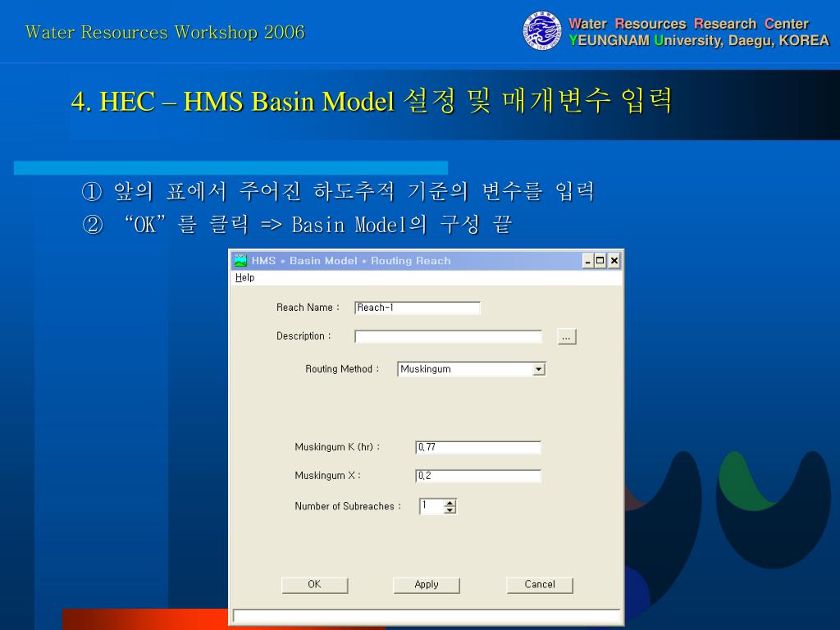Close the Routing Reach window
The height and width of the screenshot is (630, 840).
(614, 261)
